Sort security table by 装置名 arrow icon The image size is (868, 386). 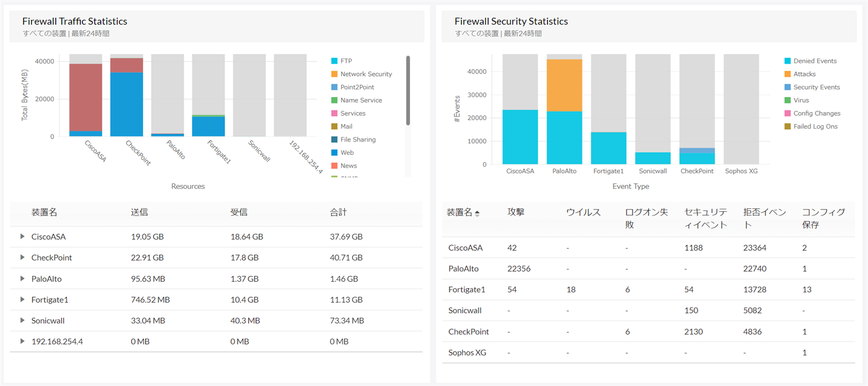tap(477, 213)
